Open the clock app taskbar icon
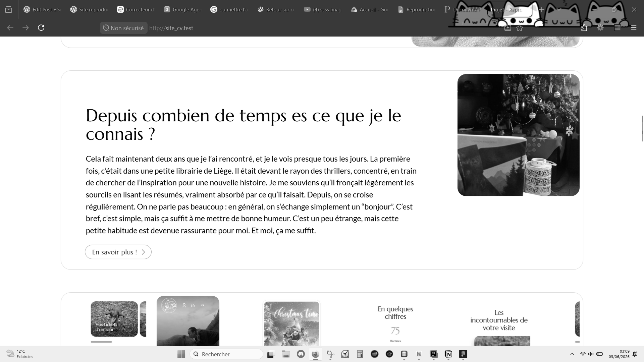644x362 pixels. click(x=345, y=354)
